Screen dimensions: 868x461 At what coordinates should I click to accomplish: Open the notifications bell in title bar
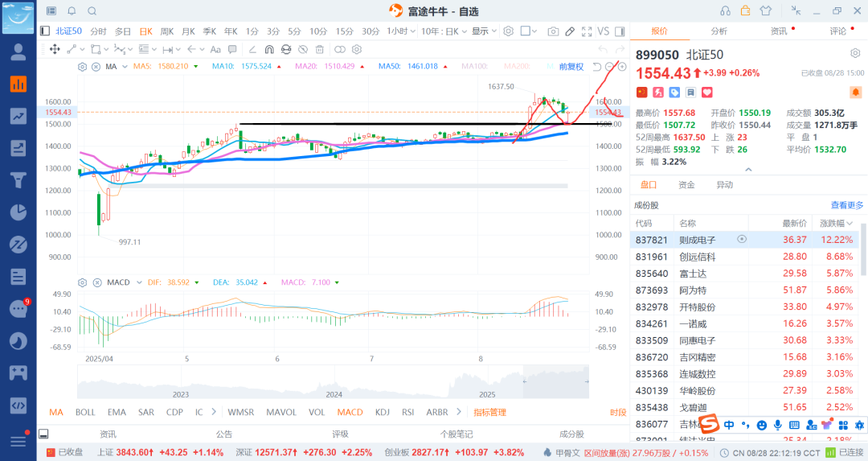[x=72, y=11]
